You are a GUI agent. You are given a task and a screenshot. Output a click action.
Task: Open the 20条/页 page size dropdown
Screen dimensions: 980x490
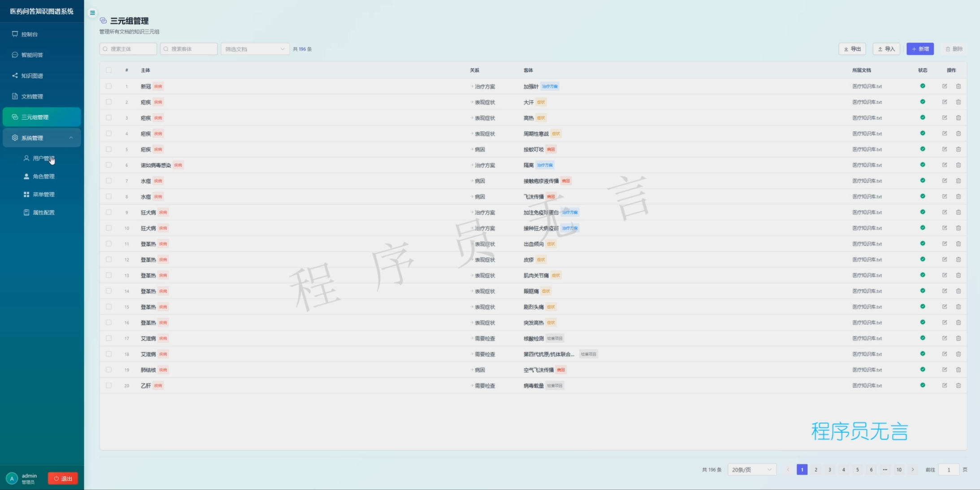point(751,469)
